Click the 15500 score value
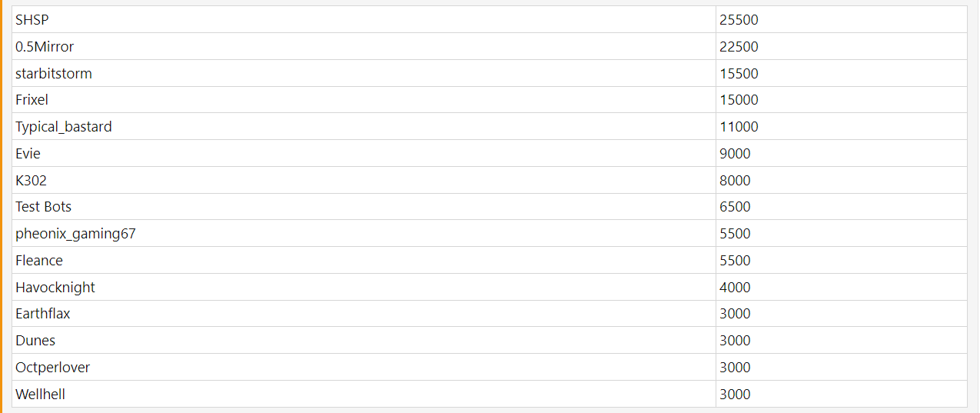This screenshot has width=980, height=413. (739, 74)
